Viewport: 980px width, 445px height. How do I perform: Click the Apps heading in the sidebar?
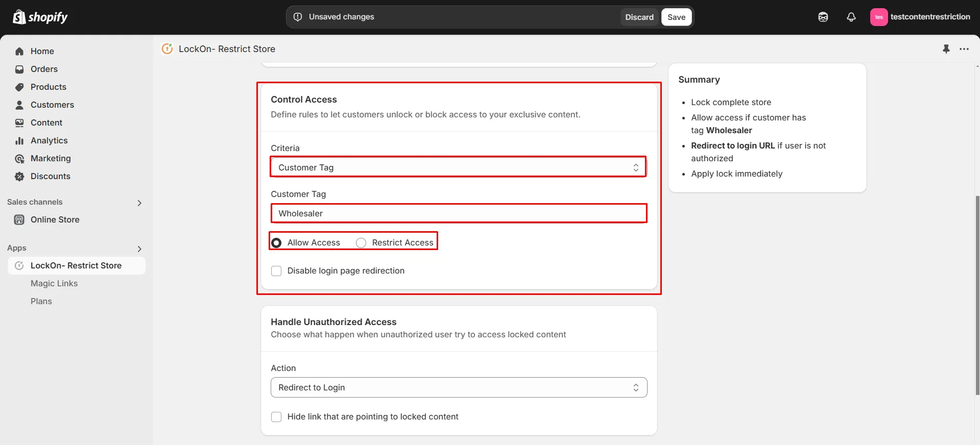(x=17, y=248)
